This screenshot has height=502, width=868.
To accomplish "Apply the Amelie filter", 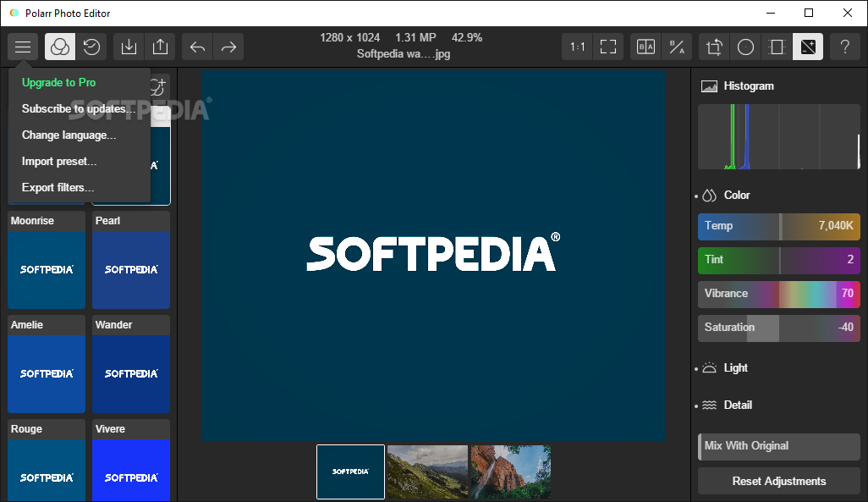I will tap(47, 364).
